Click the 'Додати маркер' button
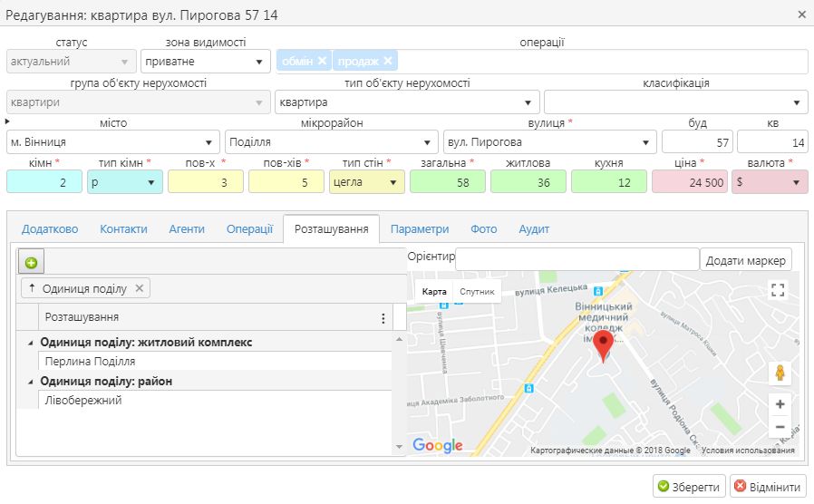Image resolution: width=814 pixels, height=504 pixels. click(x=745, y=260)
